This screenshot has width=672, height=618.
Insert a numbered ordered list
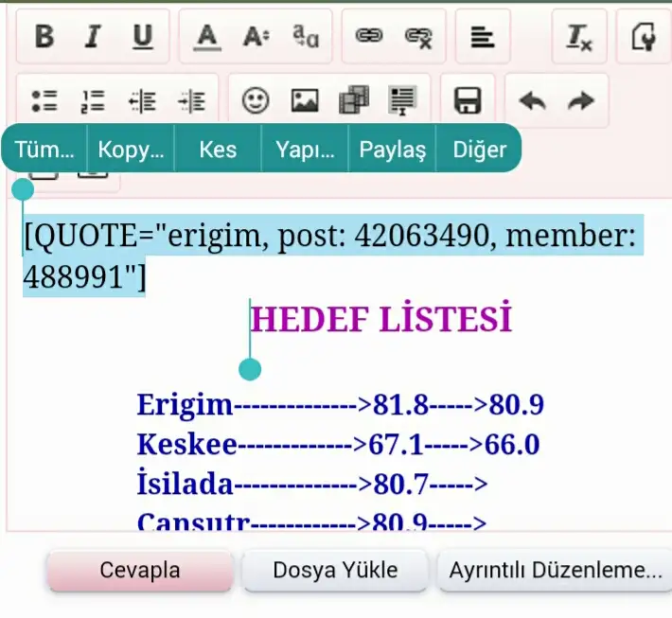pos(93,100)
